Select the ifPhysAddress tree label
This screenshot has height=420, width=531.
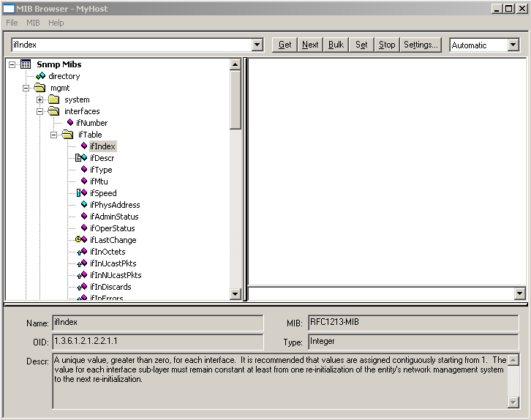tap(115, 205)
